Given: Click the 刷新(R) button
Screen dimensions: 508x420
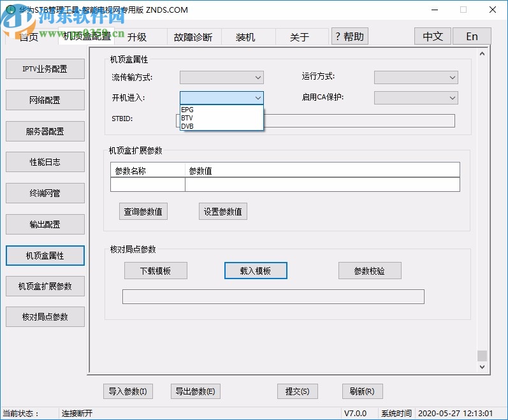Looking at the screenshot, I should (362, 391).
